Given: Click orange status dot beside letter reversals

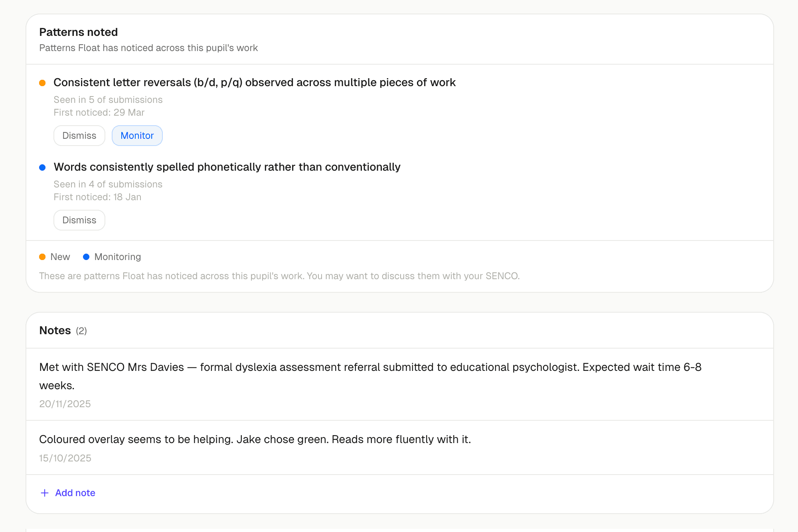Looking at the screenshot, I should click(x=42, y=83).
